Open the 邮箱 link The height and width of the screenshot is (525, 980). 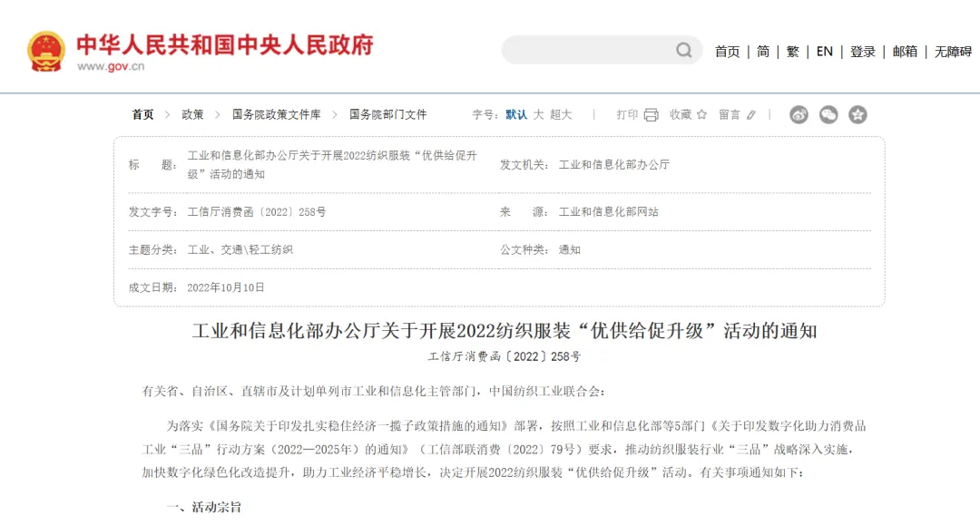905,52
